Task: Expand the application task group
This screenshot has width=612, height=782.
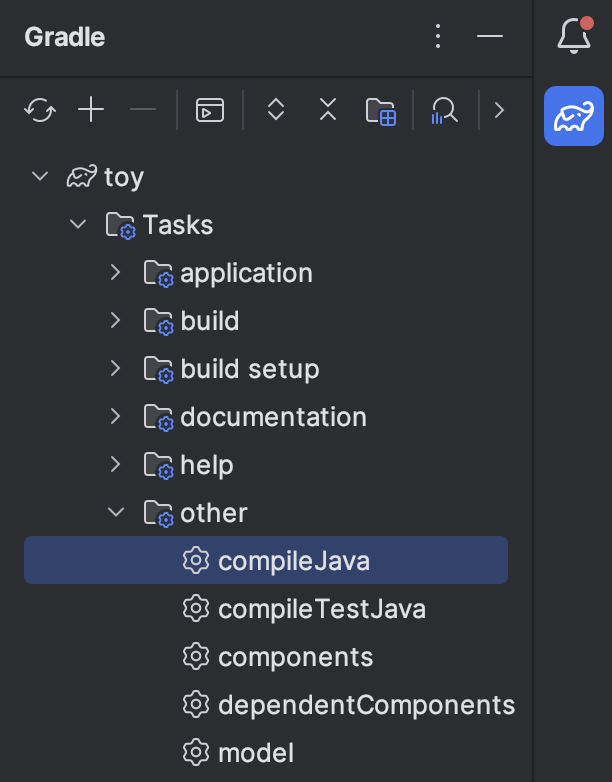Action: [x=116, y=273]
